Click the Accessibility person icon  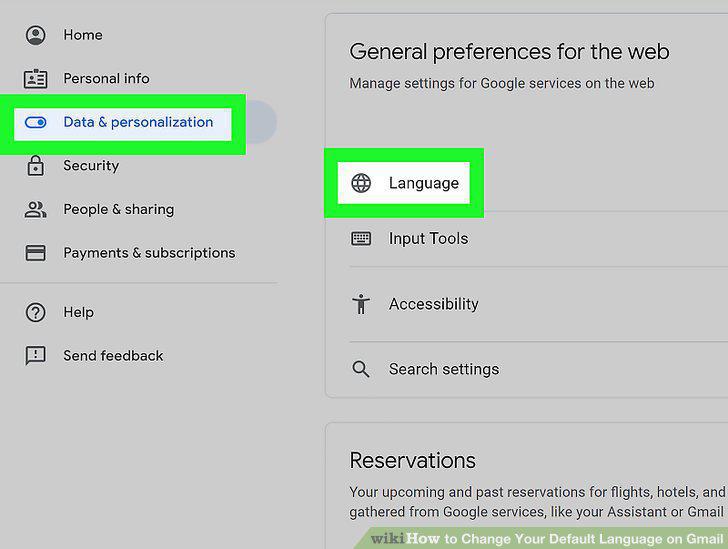click(x=361, y=304)
